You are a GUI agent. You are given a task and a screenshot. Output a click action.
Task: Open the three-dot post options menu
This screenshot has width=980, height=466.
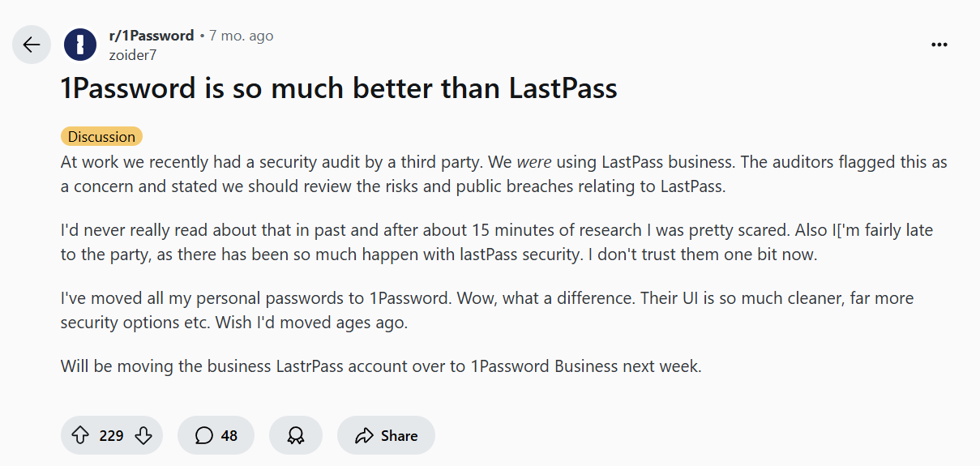(x=939, y=45)
